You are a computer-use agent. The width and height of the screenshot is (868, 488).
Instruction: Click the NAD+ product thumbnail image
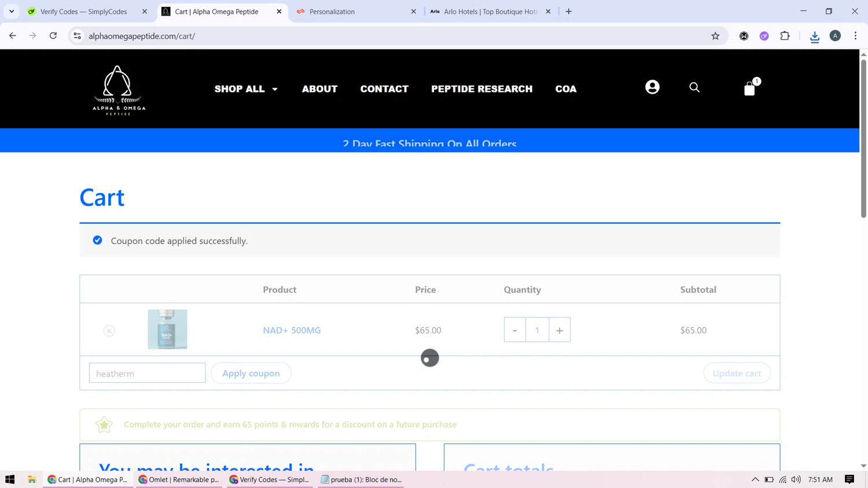167,329
